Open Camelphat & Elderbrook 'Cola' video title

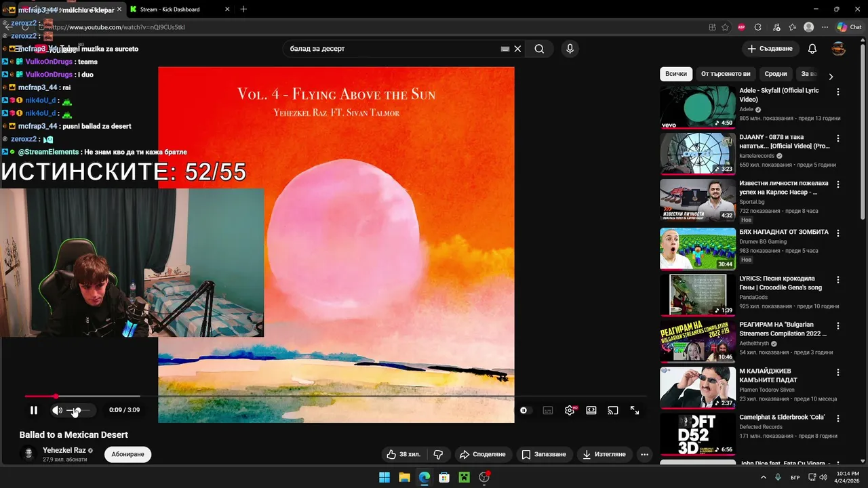coord(782,418)
